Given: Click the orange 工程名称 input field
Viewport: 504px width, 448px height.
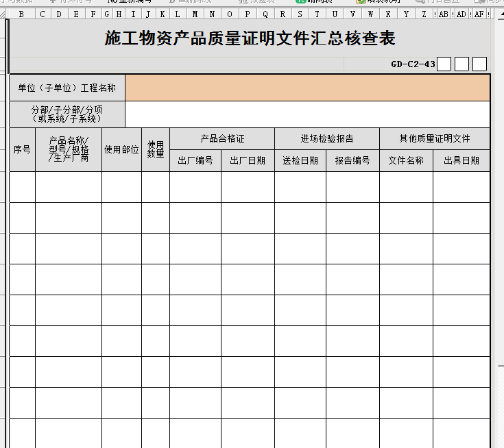Looking at the screenshot, I should pyautogui.click(x=308, y=88).
